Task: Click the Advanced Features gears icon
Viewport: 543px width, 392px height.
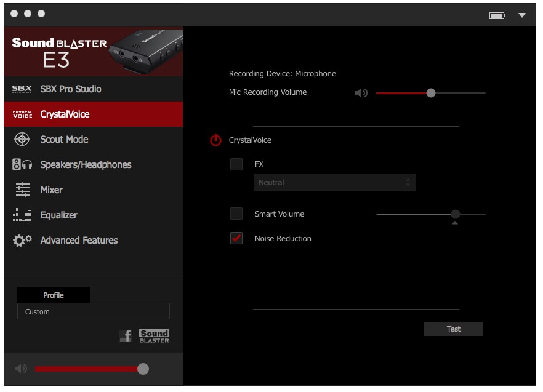Action: 22,241
